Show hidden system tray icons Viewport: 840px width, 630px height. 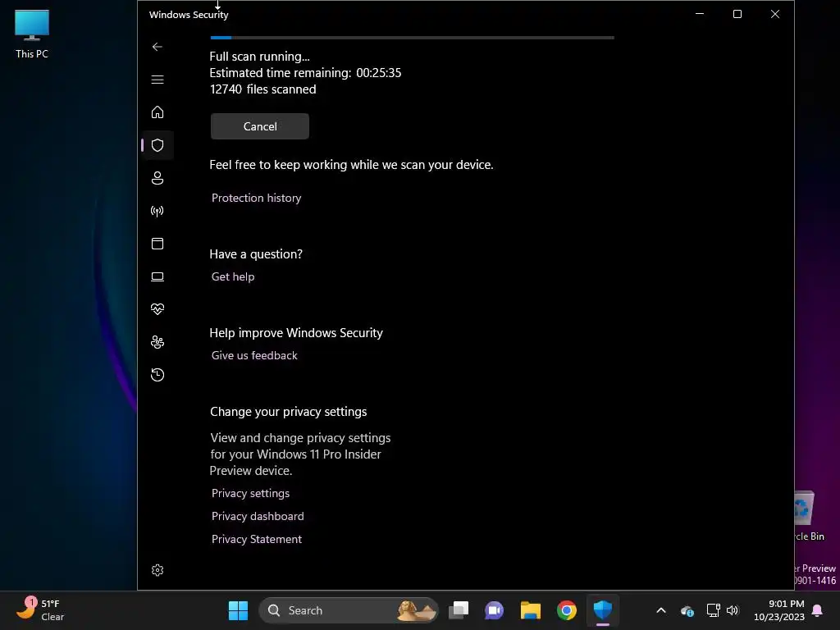tap(661, 610)
